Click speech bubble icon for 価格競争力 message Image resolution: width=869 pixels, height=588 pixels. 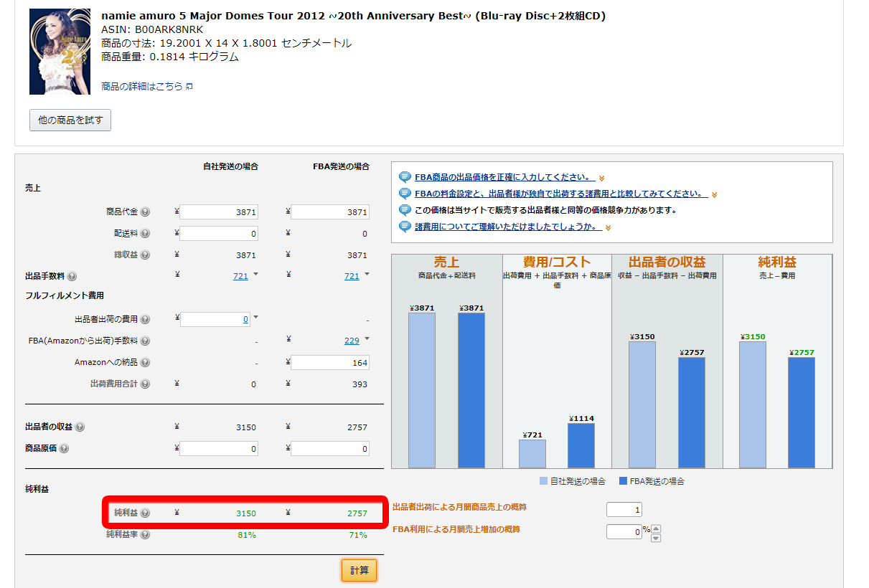tap(405, 210)
